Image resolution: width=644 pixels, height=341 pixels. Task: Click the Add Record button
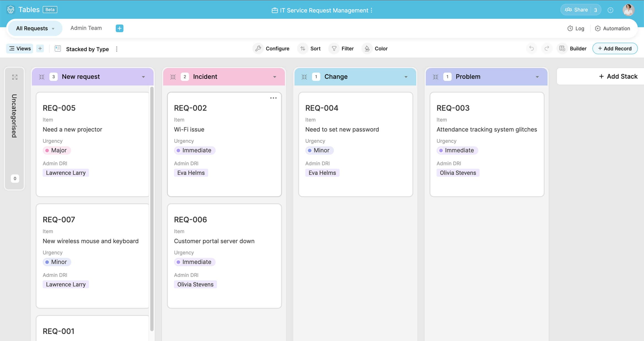pyautogui.click(x=615, y=48)
